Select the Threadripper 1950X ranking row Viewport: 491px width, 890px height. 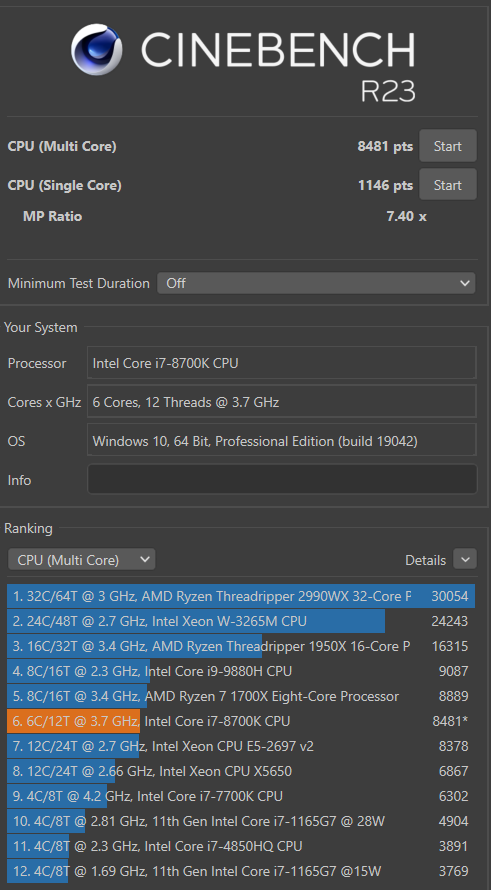[x=241, y=646]
